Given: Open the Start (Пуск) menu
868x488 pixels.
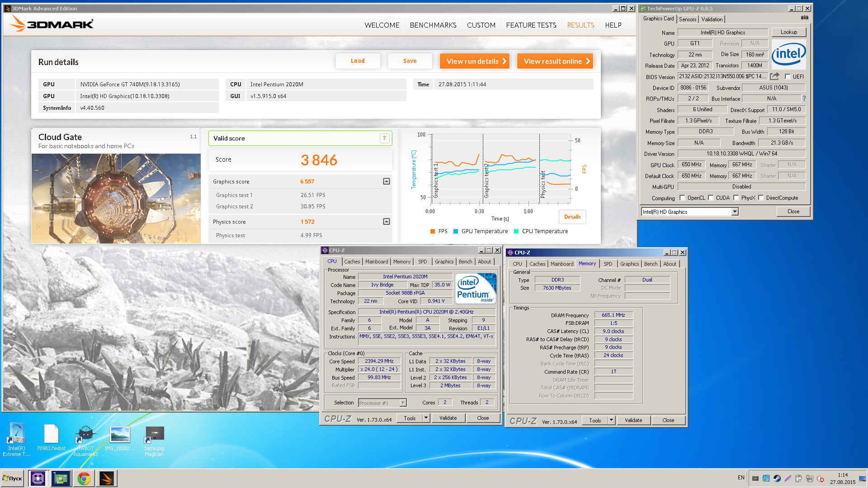Looking at the screenshot, I should [x=13, y=479].
